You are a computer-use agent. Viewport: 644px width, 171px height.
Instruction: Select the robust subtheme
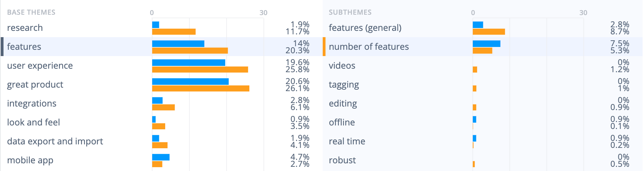pyautogui.click(x=483, y=160)
